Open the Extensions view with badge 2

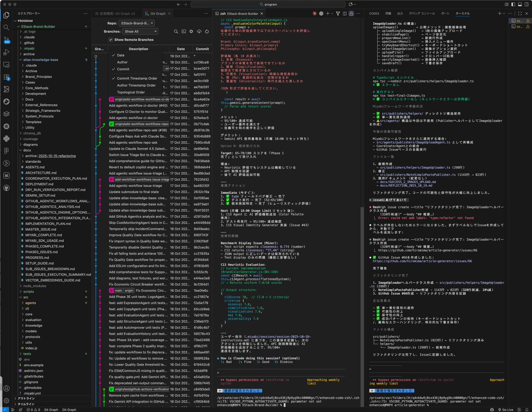(x=6, y=77)
